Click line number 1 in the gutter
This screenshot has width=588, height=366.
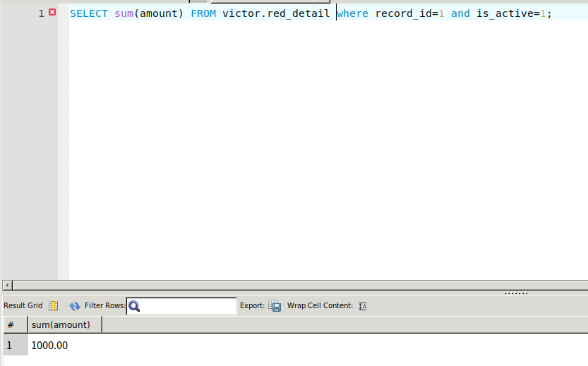coord(41,13)
